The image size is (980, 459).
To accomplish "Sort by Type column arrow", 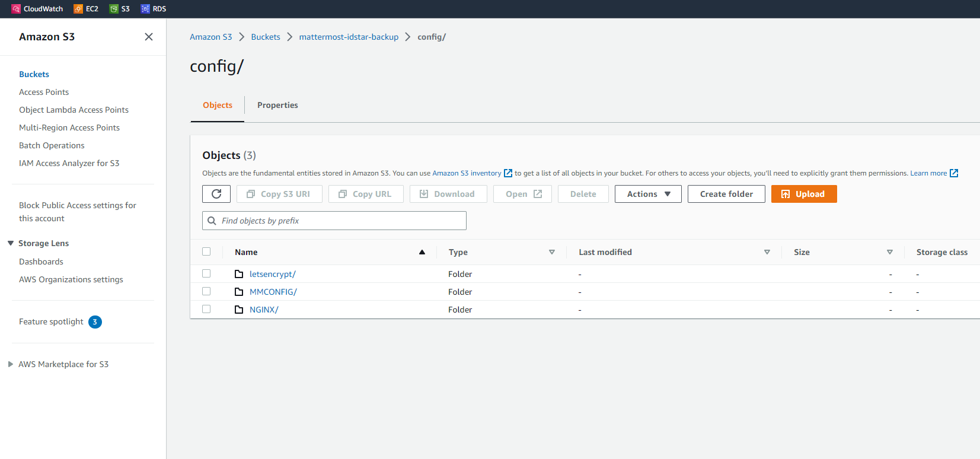I will click(x=552, y=252).
